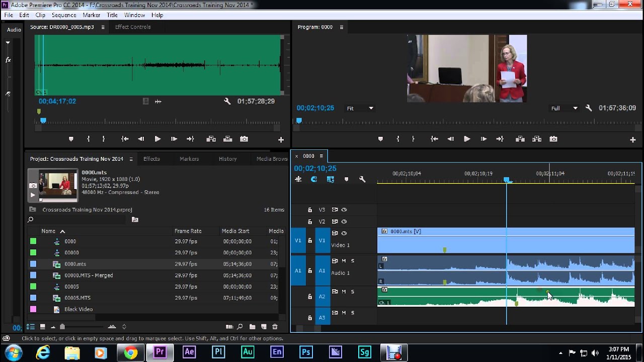The width and height of the screenshot is (644, 362).
Task: Click the Frame Rate column header
Action: 188,231
